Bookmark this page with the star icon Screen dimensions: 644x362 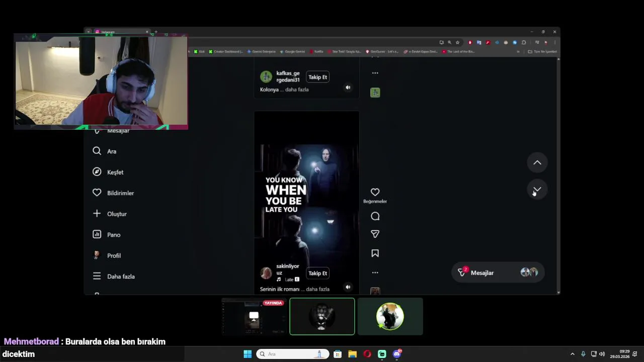pyautogui.click(x=457, y=42)
